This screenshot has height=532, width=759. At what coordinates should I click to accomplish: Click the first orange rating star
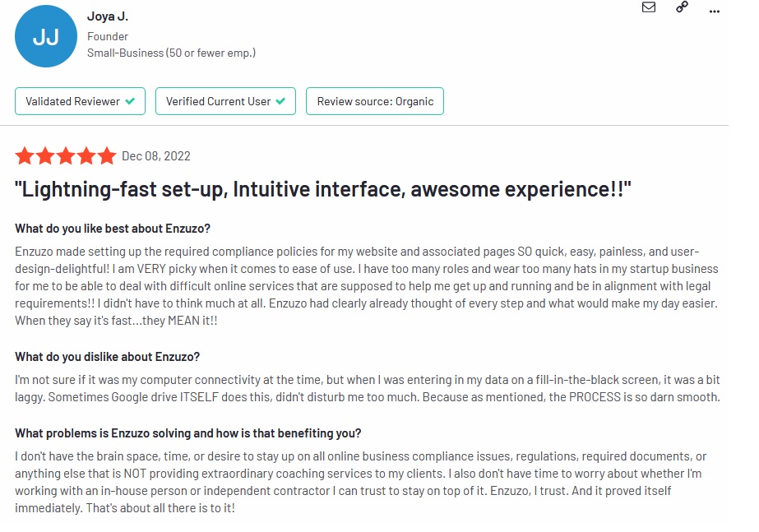tap(25, 156)
